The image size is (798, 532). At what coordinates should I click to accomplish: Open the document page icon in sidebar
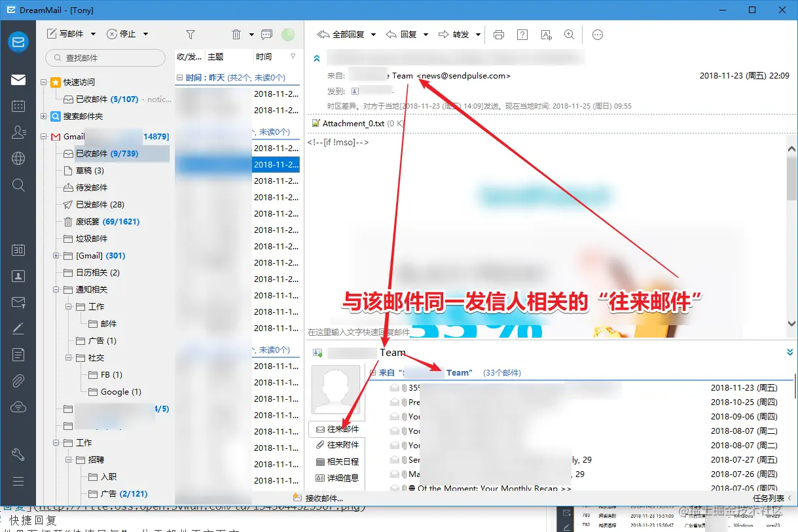(x=18, y=355)
